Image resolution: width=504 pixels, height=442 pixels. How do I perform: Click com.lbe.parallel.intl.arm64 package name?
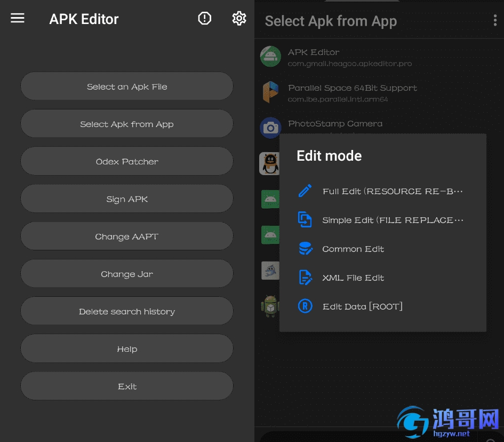338,99
